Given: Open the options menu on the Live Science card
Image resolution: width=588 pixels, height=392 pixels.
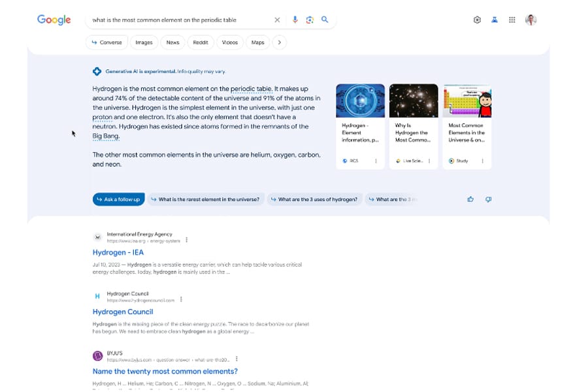Looking at the screenshot, I should (x=429, y=161).
